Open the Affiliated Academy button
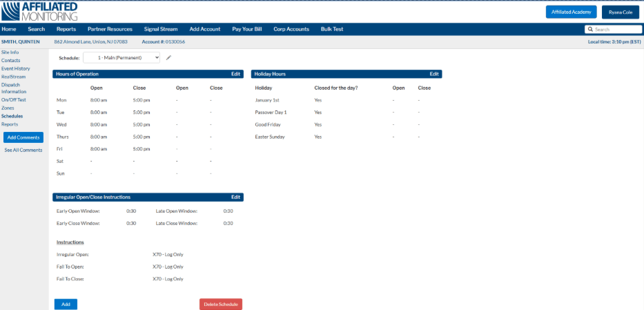Image resolution: width=644 pixels, height=310 pixels. point(571,12)
